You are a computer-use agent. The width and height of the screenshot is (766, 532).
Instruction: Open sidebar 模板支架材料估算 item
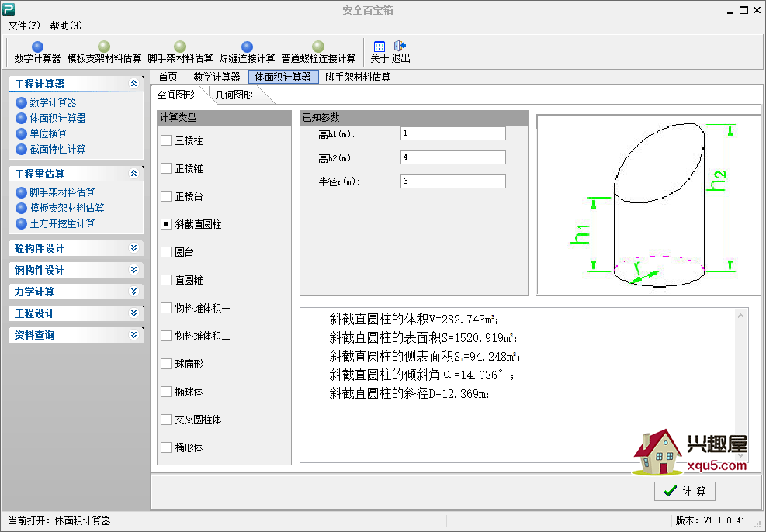(x=60, y=209)
